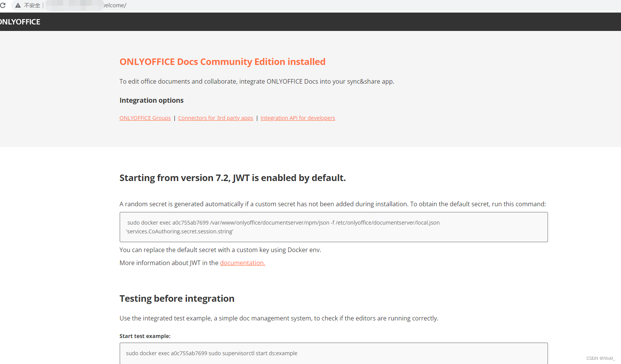The image size is (621, 364).
Task: Click the sentence about replacing the default secret
Action: (220, 250)
